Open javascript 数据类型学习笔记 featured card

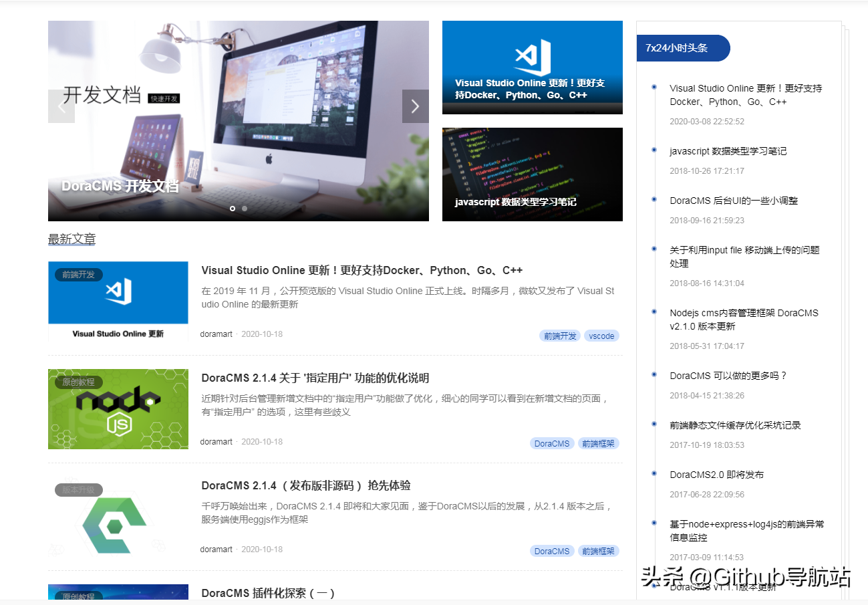coord(533,174)
